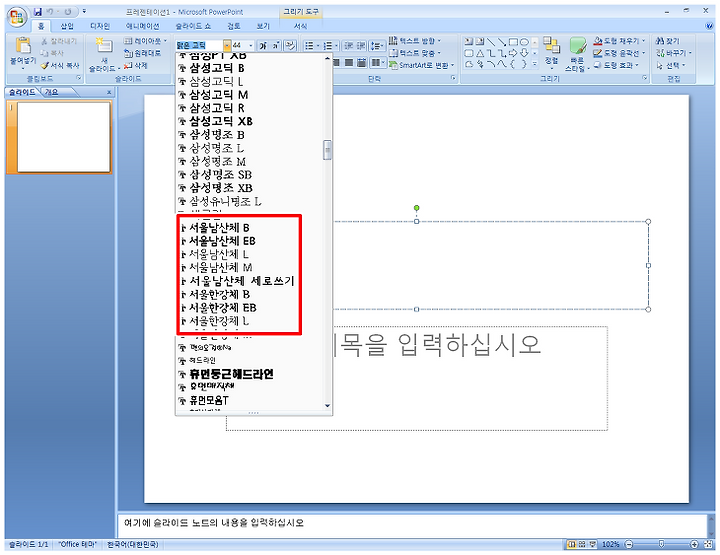Image resolution: width=720 pixels, height=555 pixels.
Task: Click the New Slide (새 슬라이드) icon
Action: 104,46
